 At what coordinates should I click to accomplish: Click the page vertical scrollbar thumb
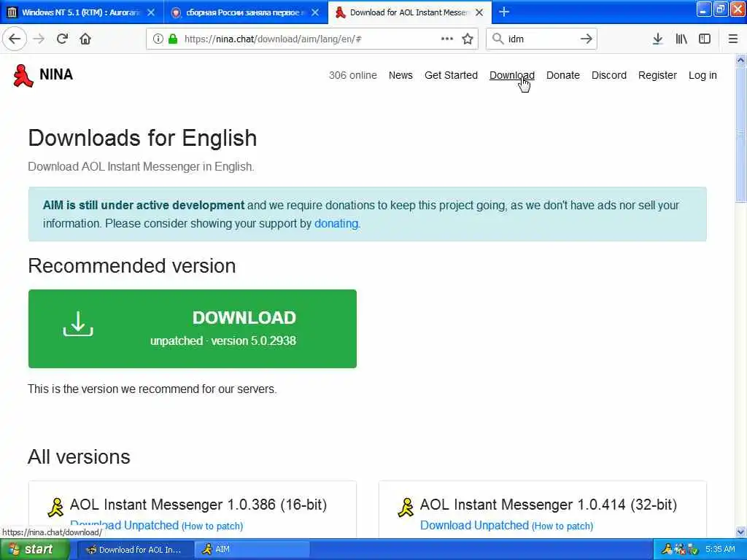(740, 134)
